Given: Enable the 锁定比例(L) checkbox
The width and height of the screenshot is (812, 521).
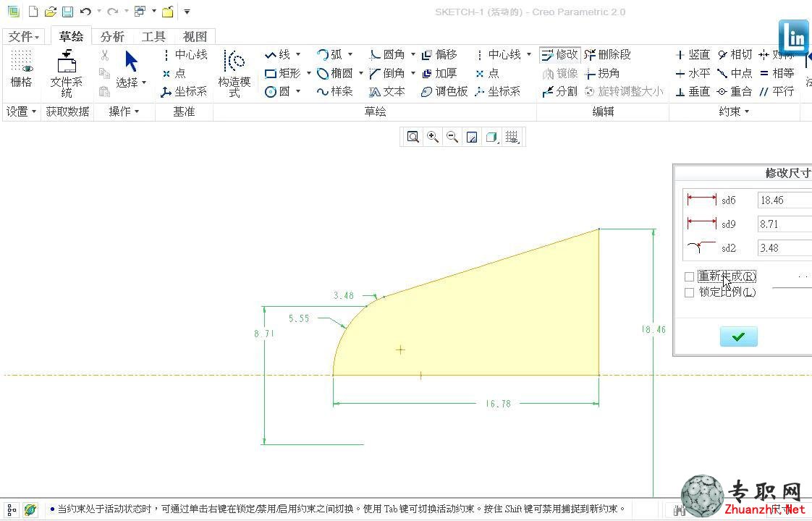Looking at the screenshot, I should pos(689,292).
